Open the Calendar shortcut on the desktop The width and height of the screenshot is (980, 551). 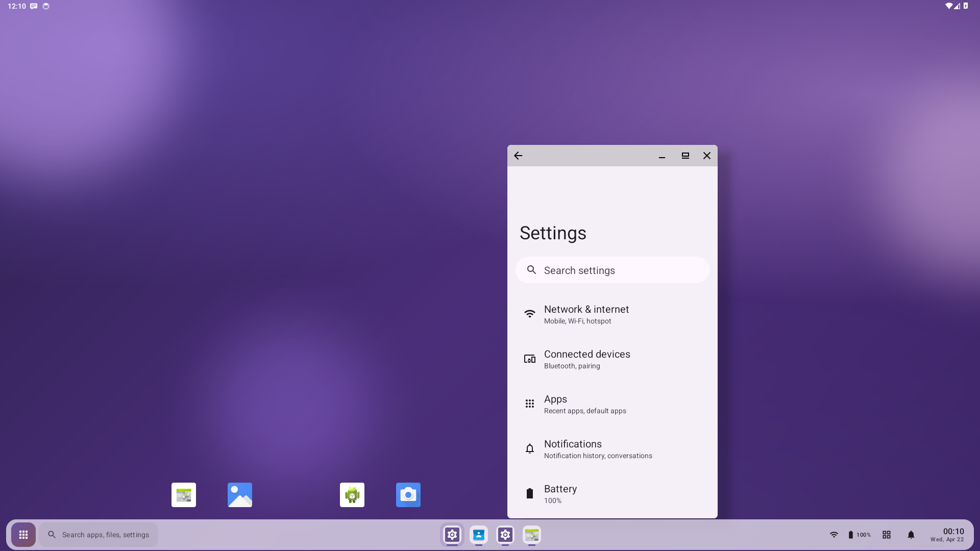point(183,494)
